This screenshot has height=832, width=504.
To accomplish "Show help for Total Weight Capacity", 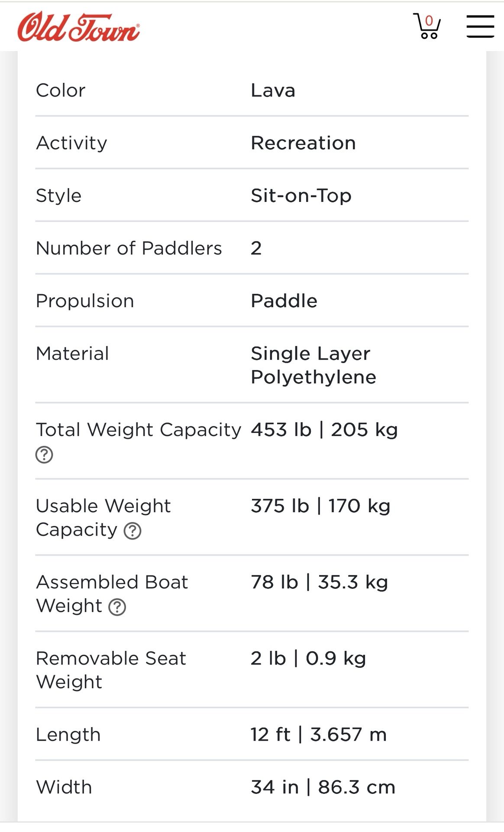I will pyautogui.click(x=44, y=455).
